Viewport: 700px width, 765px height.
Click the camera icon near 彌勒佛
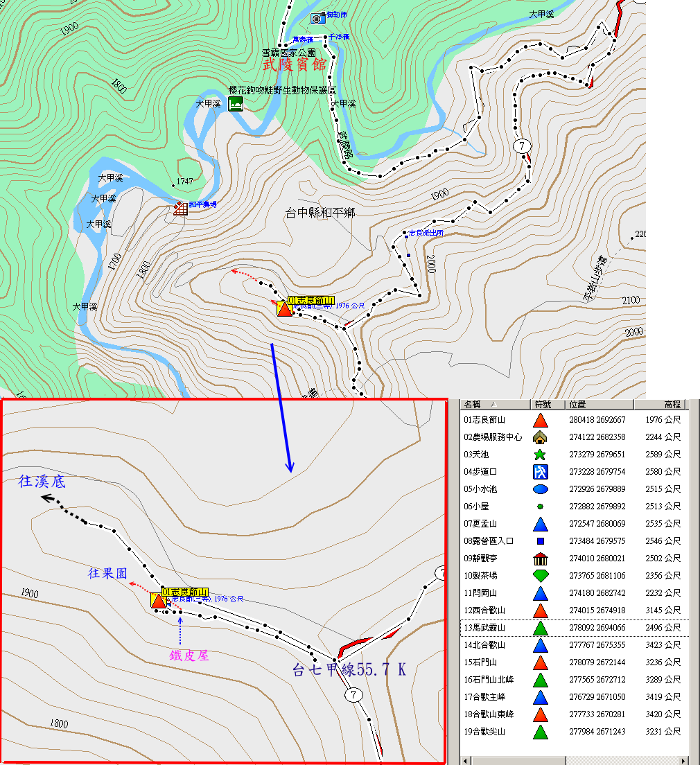[x=317, y=18]
